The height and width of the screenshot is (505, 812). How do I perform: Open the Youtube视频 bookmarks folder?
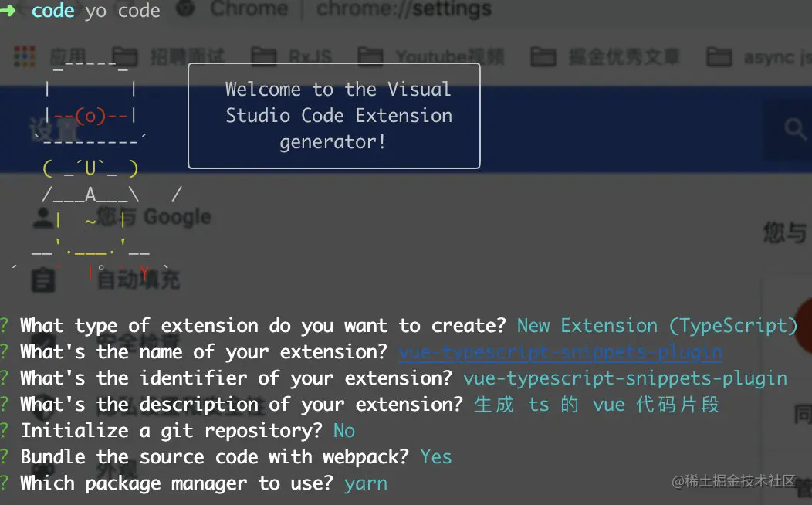431,56
